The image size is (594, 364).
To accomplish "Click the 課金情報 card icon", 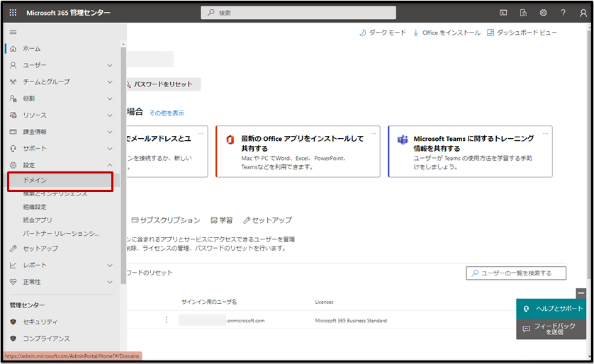I will click(x=13, y=132).
